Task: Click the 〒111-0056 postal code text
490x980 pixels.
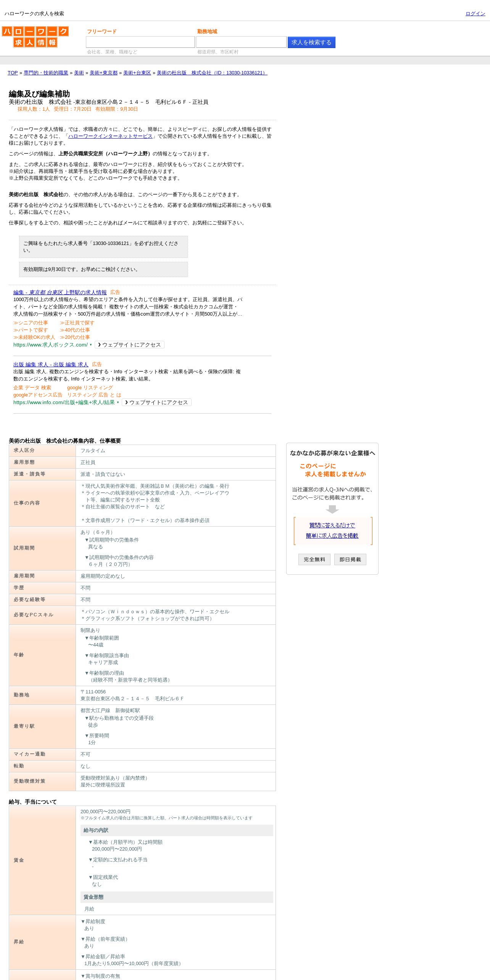Action: (x=93, y=692)
